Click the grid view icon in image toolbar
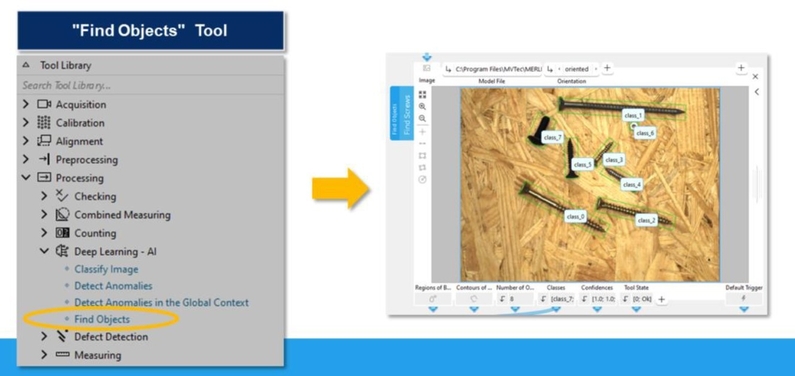 422,94
